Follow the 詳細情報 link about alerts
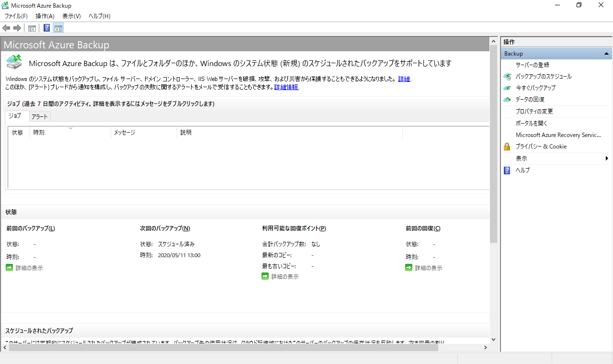 tap(286, 87)
